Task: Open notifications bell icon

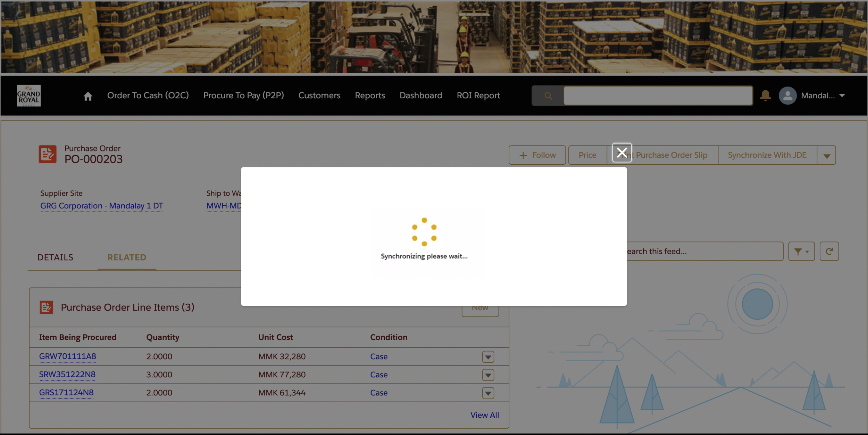Action: 765,95
